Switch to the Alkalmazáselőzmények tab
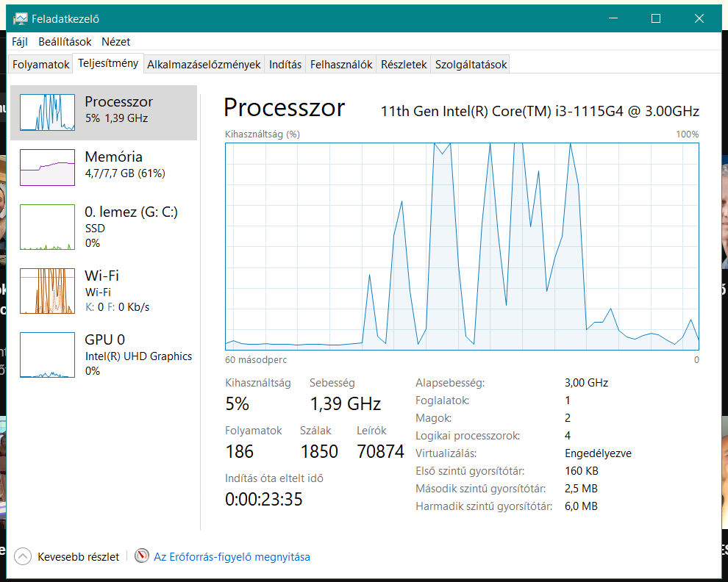Viewport: 728px width, 582px height. (204, 64)
